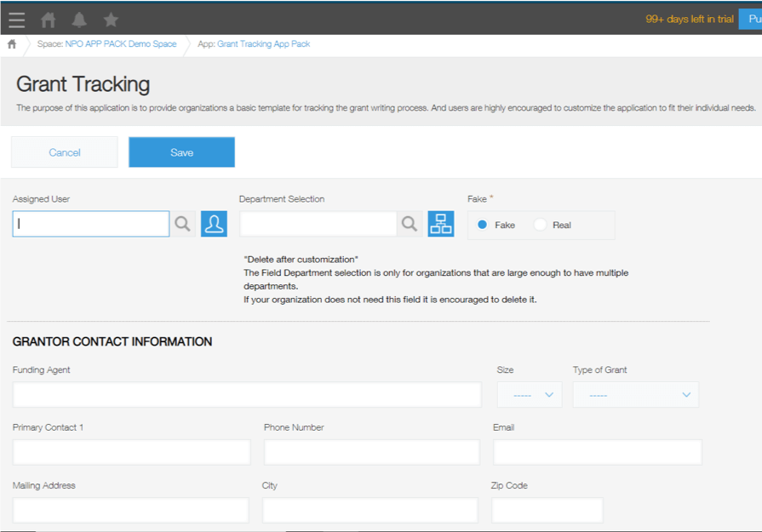Open Grant Tracking App Pack breadcrumb link
Viewport: 762px width, 532px height.
[x=263, y=44]
